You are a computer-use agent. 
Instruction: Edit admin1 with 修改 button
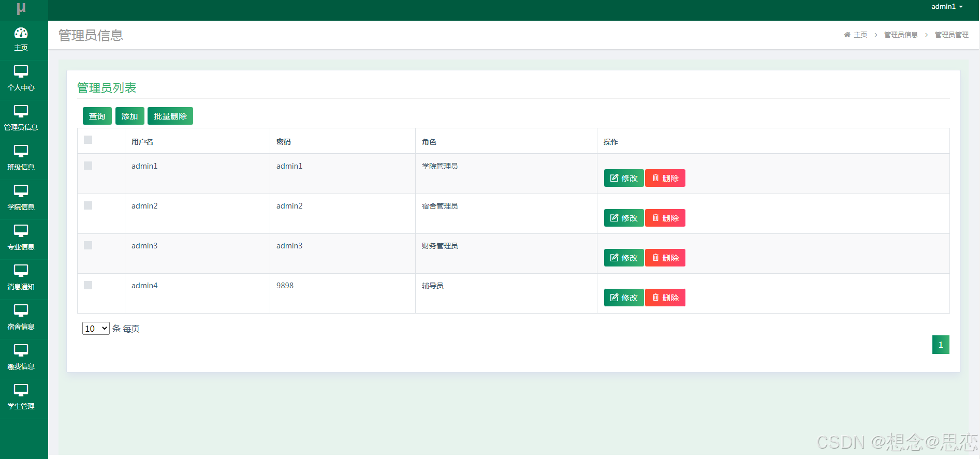coord(624,178)
